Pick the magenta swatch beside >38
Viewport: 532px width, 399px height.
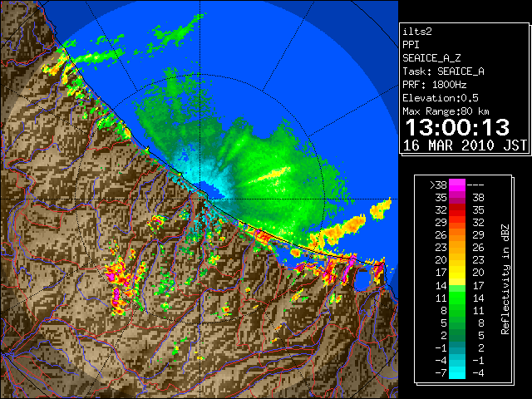click(457, 185)
